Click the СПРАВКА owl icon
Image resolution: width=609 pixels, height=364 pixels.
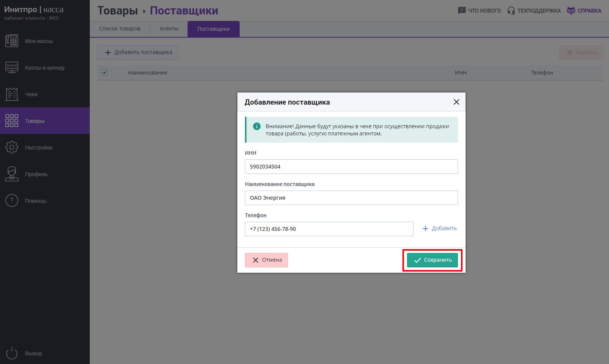571,11
